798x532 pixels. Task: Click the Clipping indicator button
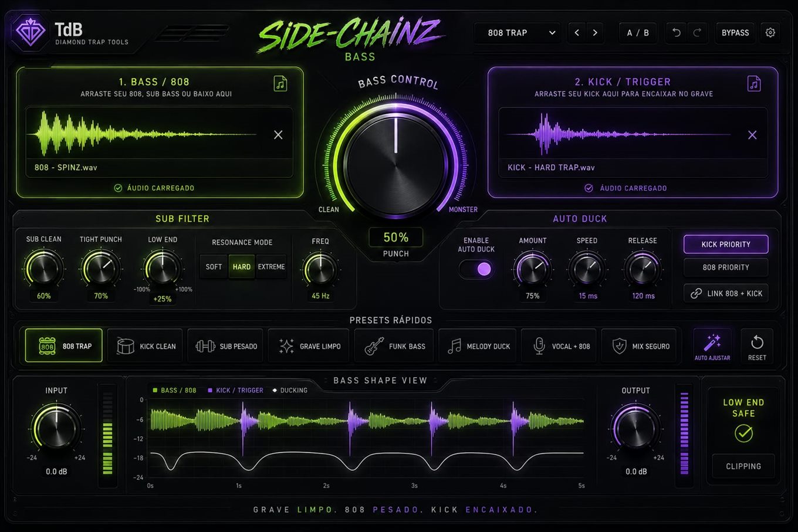pos(743,466)
